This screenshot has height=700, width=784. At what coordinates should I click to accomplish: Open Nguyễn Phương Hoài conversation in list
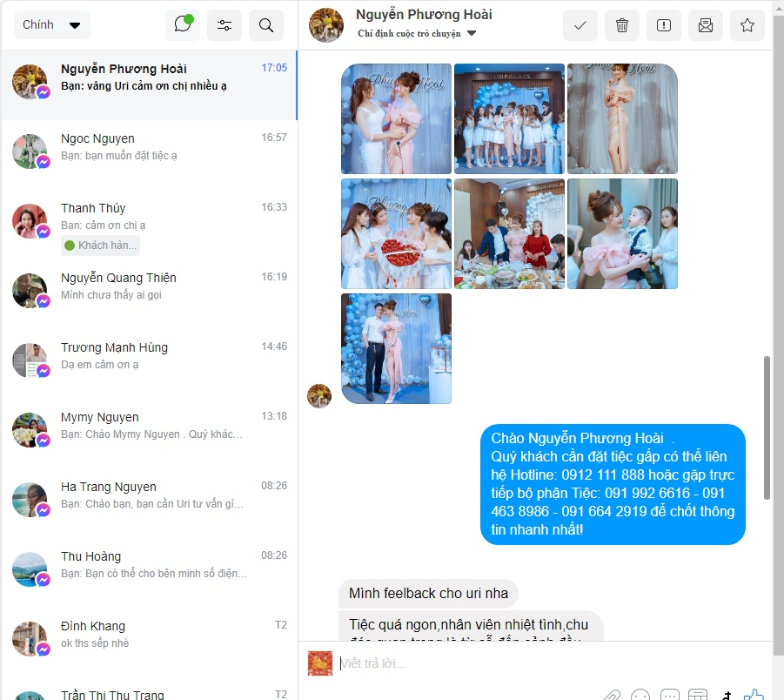(149, 85)
